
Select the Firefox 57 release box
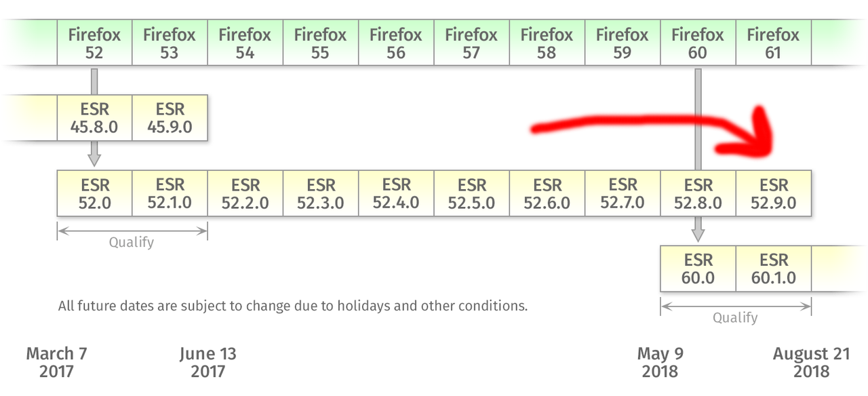(471, 43)
